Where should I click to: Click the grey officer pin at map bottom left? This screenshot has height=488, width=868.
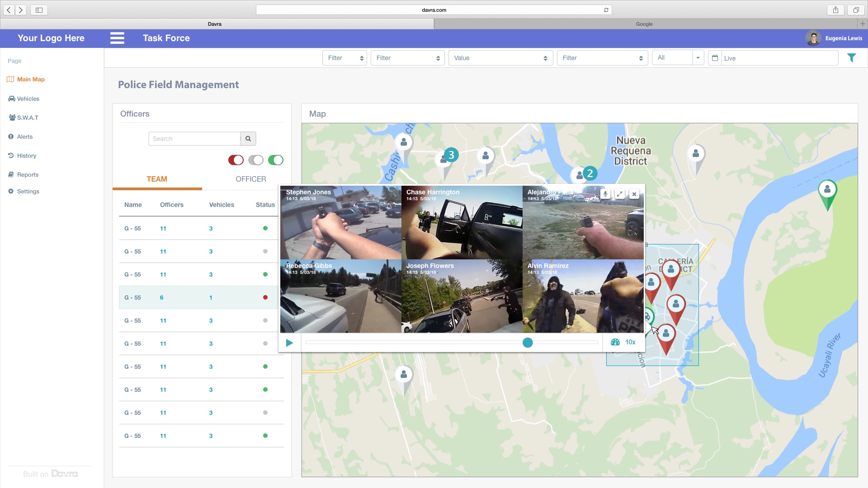(404, 380)
